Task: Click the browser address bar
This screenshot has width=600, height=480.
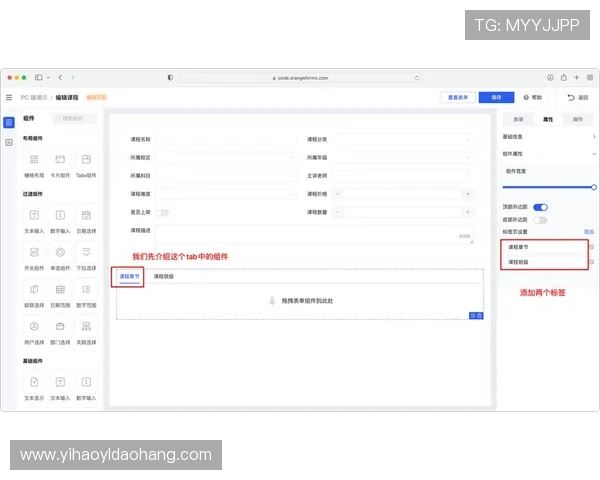Action: 300,78
